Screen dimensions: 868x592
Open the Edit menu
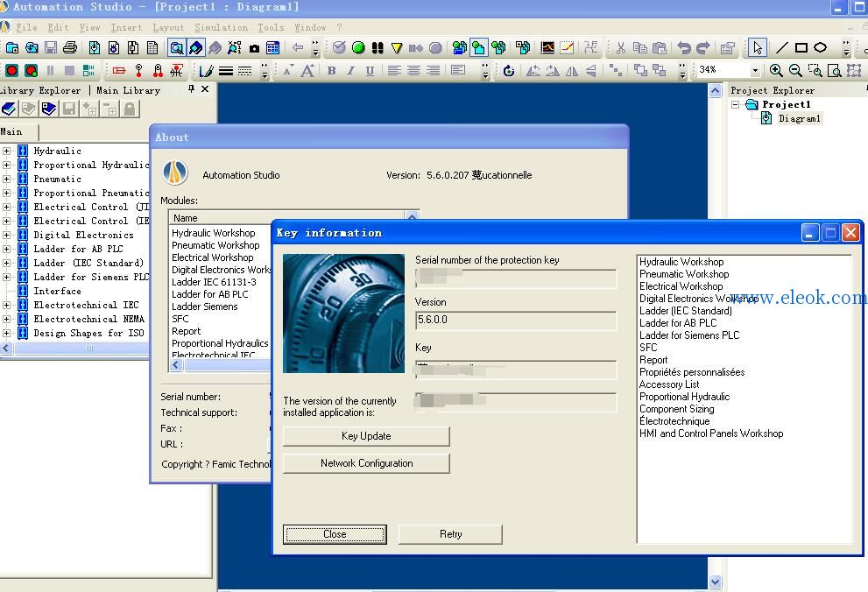point(58,27)
